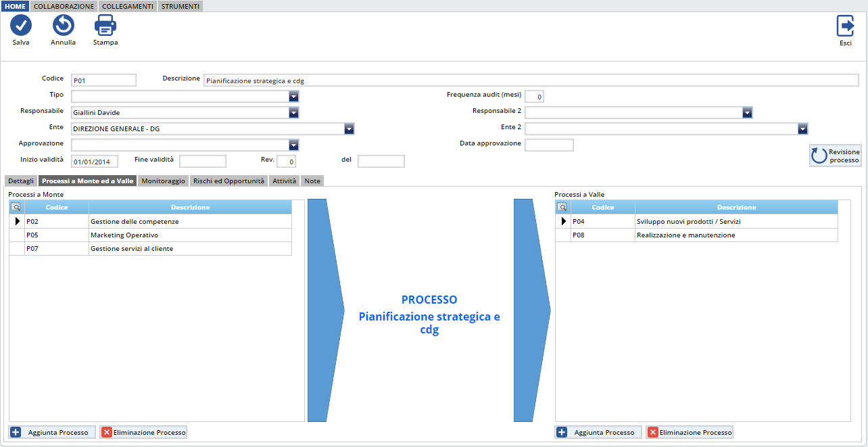Delete process from Processi a Valle list
The width and height of the screenshot is (868, 447).
point(689,432)
